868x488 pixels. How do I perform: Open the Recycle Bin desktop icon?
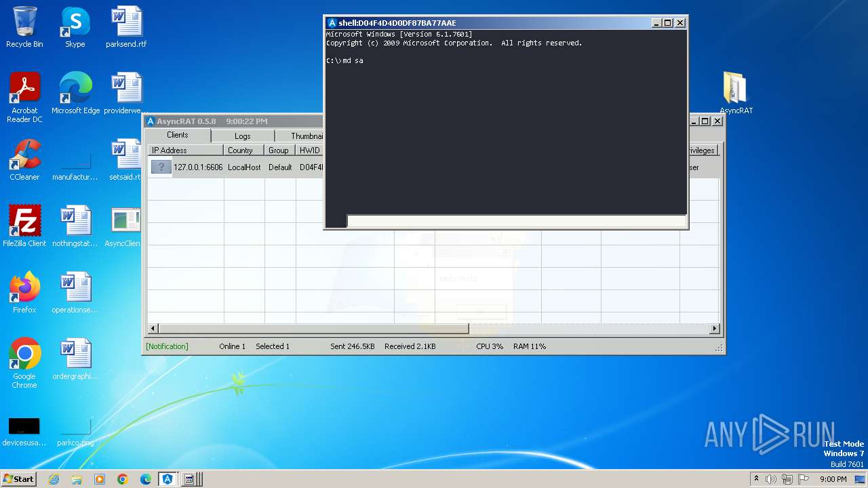click(x=24, y=27)
